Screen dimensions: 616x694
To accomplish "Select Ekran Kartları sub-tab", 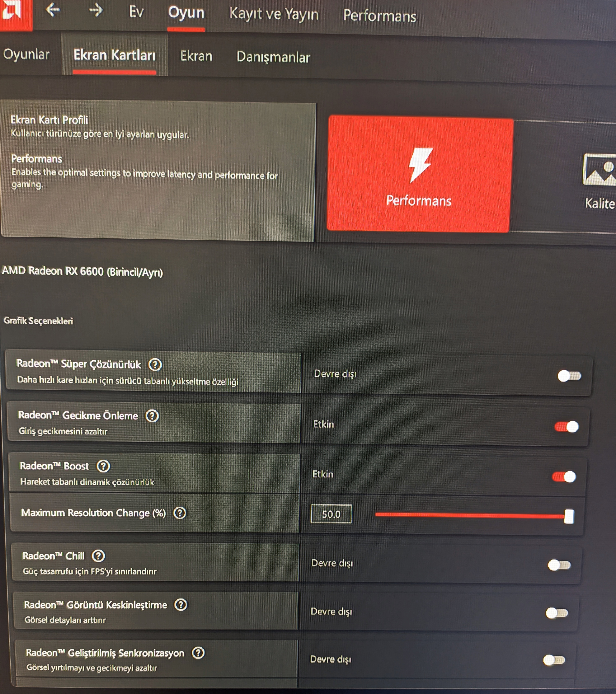I will coord(115,55).
